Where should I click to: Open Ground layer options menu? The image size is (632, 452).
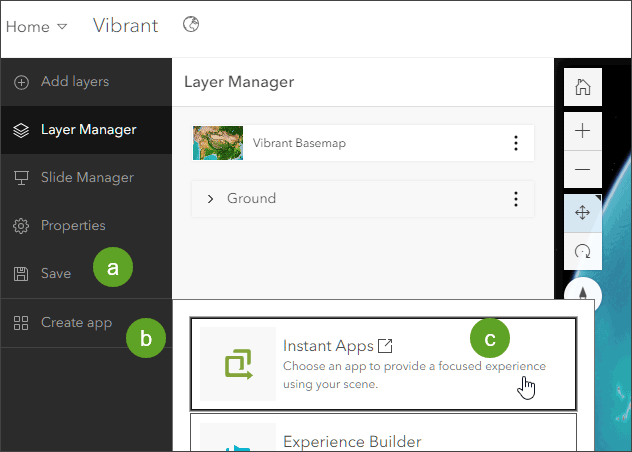click(516, 199)
